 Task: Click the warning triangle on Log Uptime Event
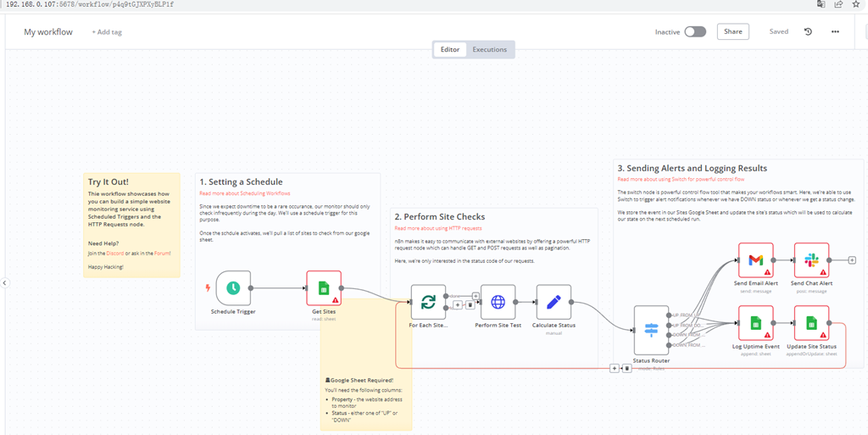coord(767,335)
